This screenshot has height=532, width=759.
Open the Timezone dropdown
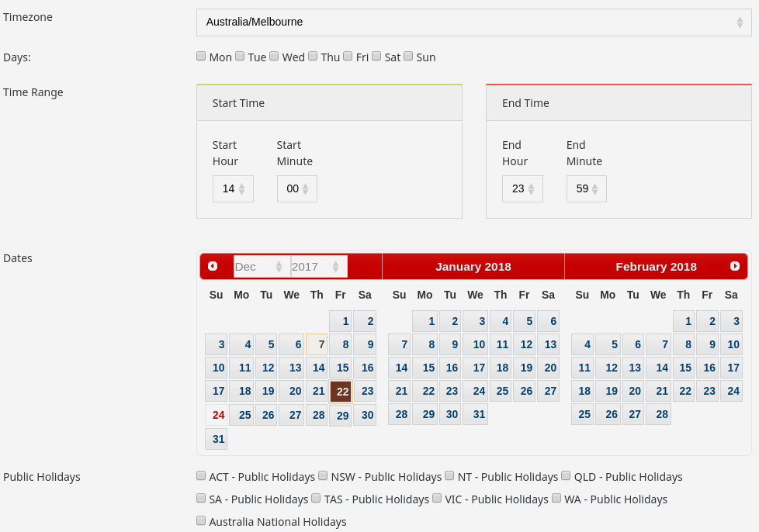473,22
